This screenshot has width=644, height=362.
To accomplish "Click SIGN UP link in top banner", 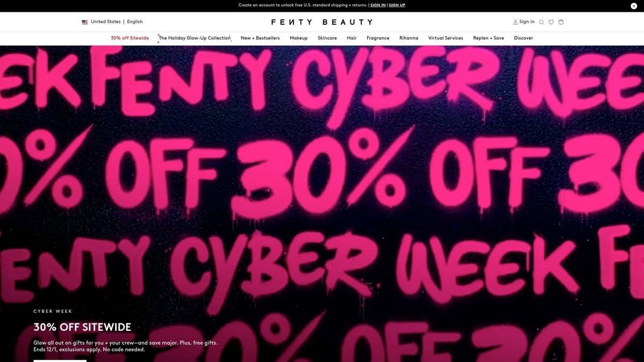I will pyautogui.click(x=397, y=5).
